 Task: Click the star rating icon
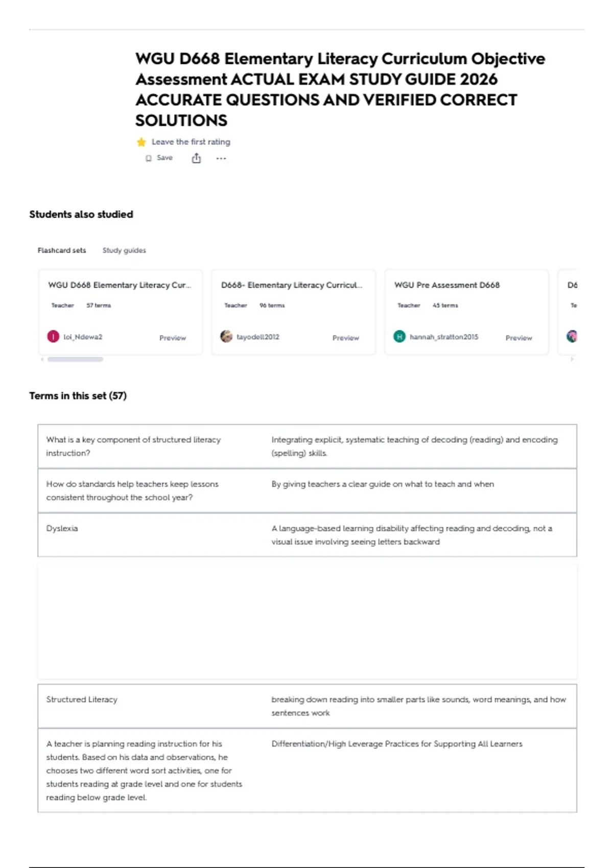142,142
